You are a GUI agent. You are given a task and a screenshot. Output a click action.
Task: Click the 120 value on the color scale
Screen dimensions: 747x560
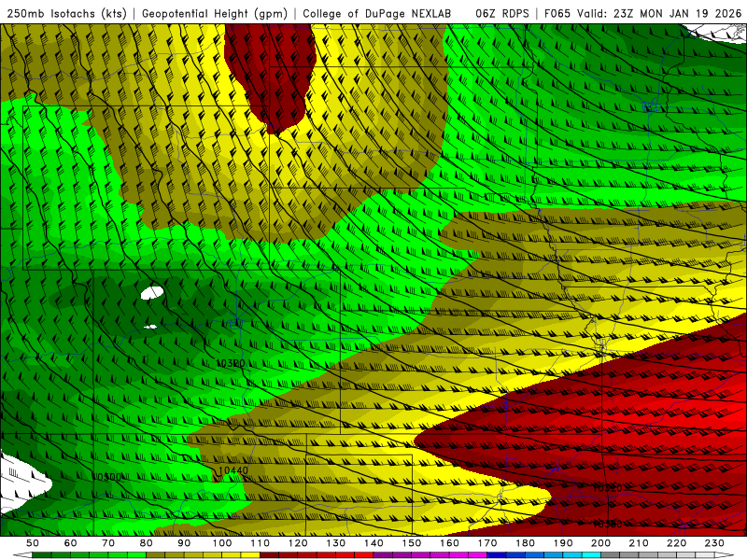pyautogui.click(x=298, y=543)
